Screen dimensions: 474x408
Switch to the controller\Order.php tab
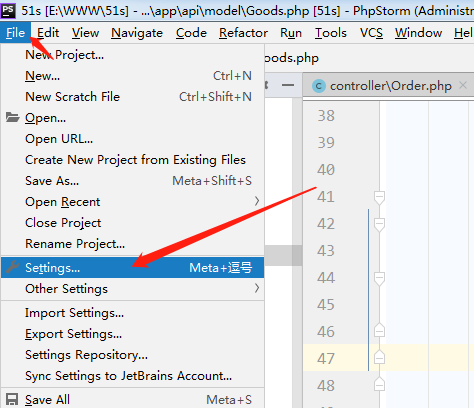click(x=391, y=86)
